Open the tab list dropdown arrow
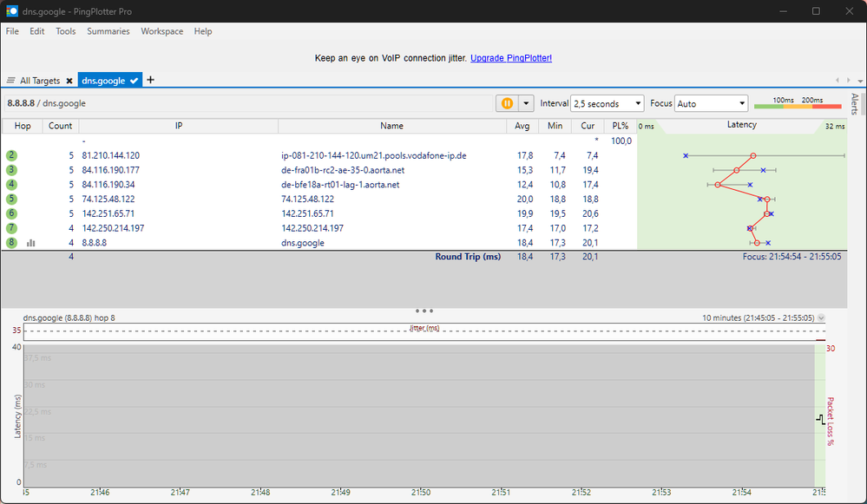 pyautogui.click(x=860, y=81)
